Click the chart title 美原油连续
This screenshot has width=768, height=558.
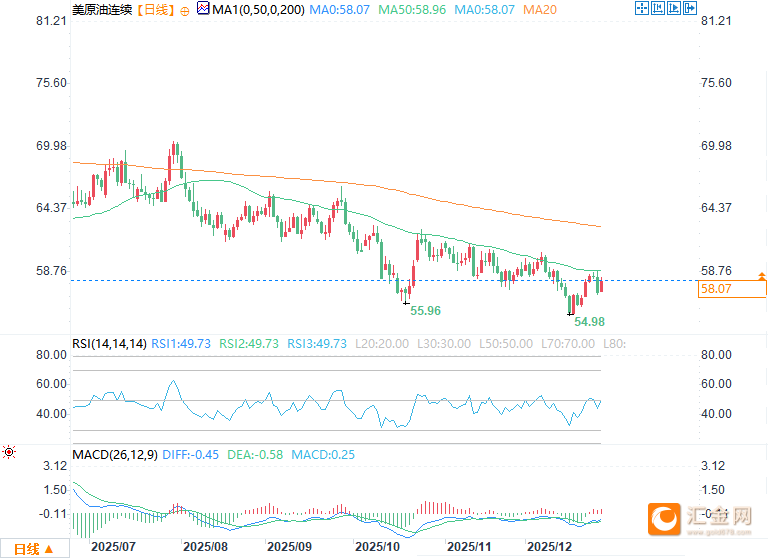[x=102, y=10]
